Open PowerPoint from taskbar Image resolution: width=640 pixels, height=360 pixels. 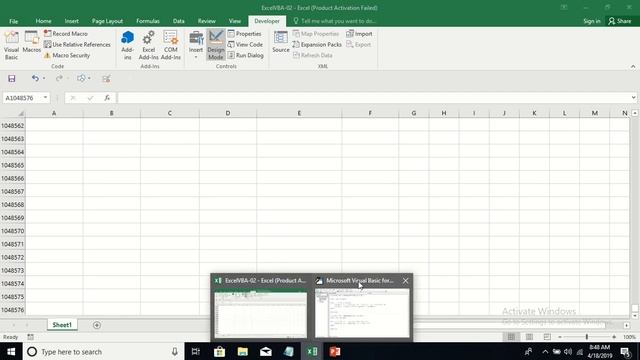pyautogui.click(x=335, y=352)
